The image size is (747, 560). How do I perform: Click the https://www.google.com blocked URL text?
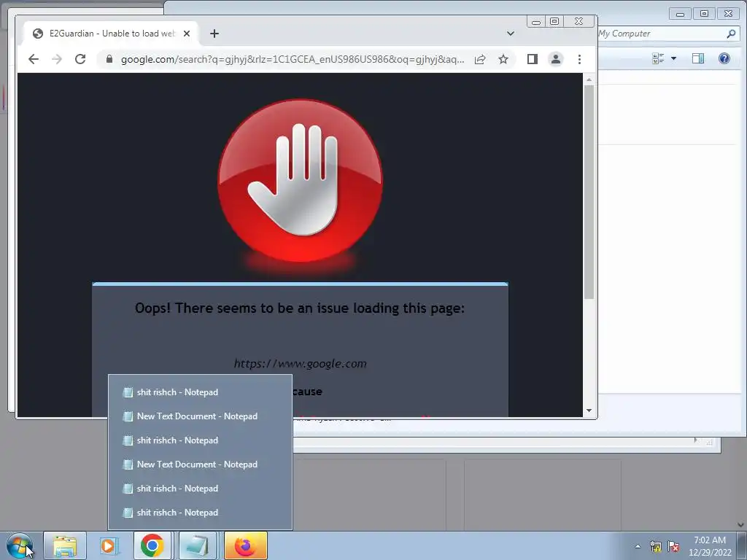coord(300,364)
